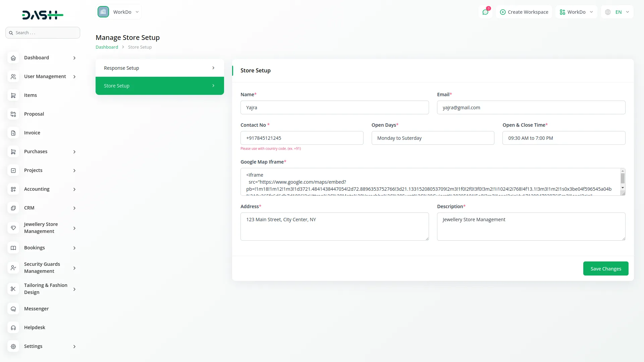Click the Items cart icon in the sidebar
This screenshot has width=644, height=362.
tap(13, 96)
